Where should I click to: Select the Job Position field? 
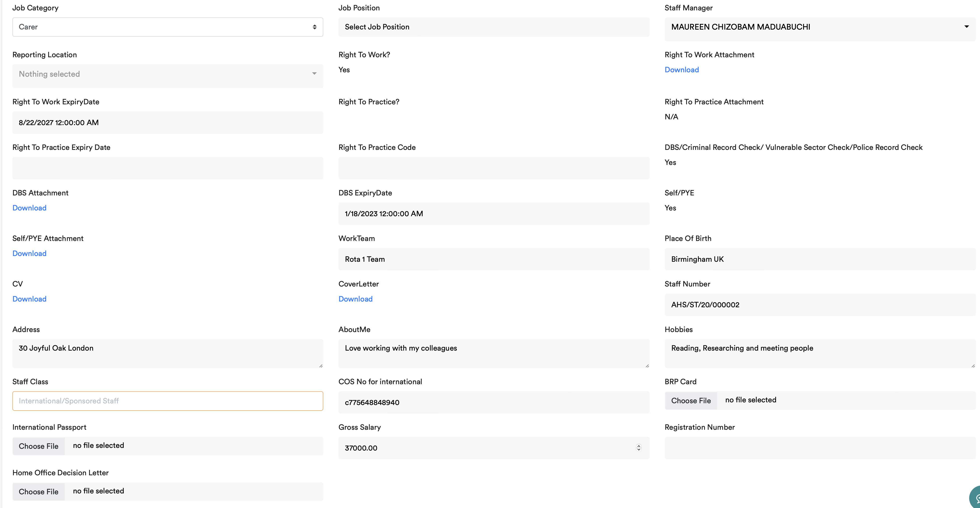[x=493, y=27]
